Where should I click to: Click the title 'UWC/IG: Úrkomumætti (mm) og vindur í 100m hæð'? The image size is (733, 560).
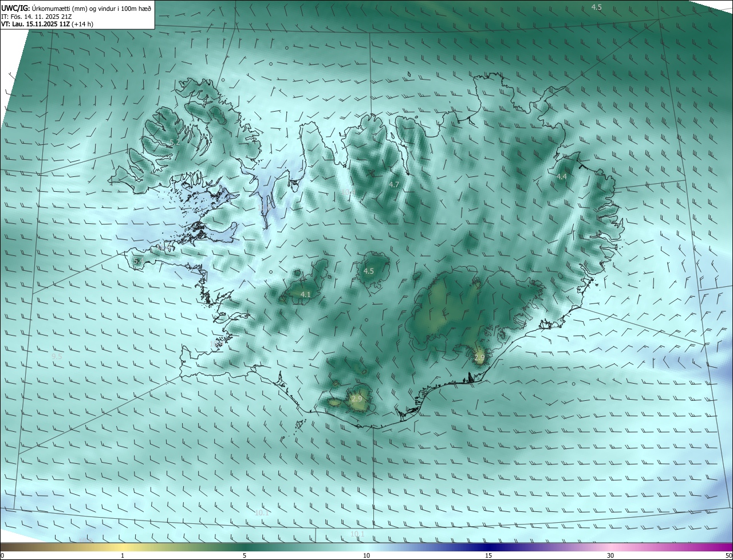point(76,8)
